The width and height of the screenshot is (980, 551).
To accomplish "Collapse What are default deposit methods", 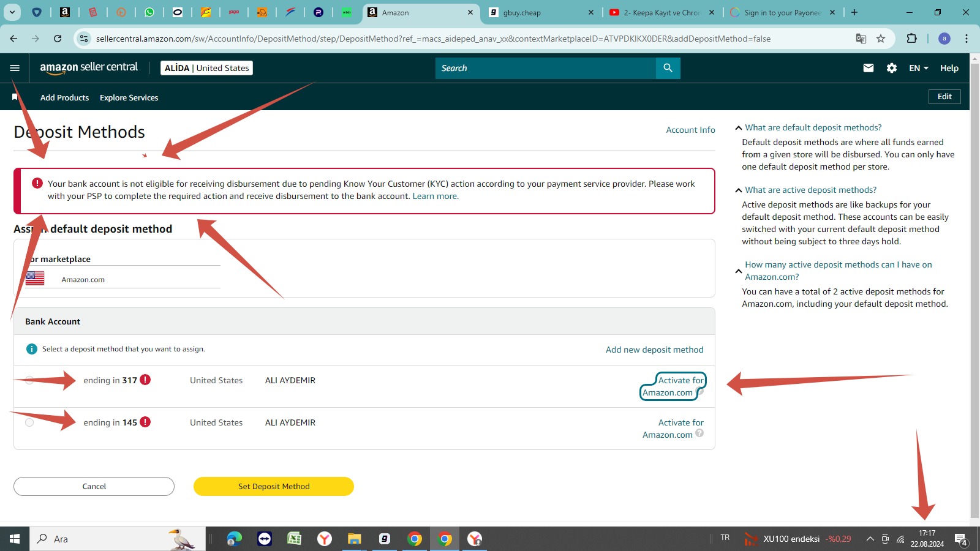I will (x=738, y=128).
